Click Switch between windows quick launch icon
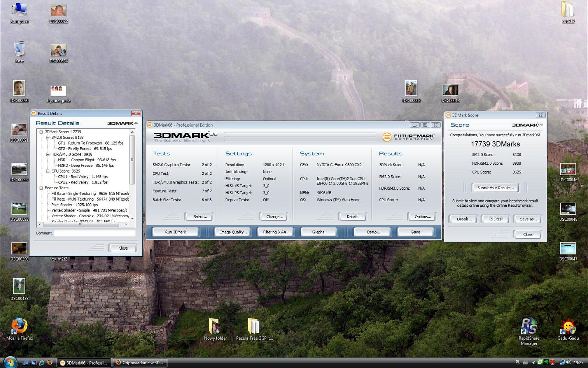588x368 pixels. 33,363
